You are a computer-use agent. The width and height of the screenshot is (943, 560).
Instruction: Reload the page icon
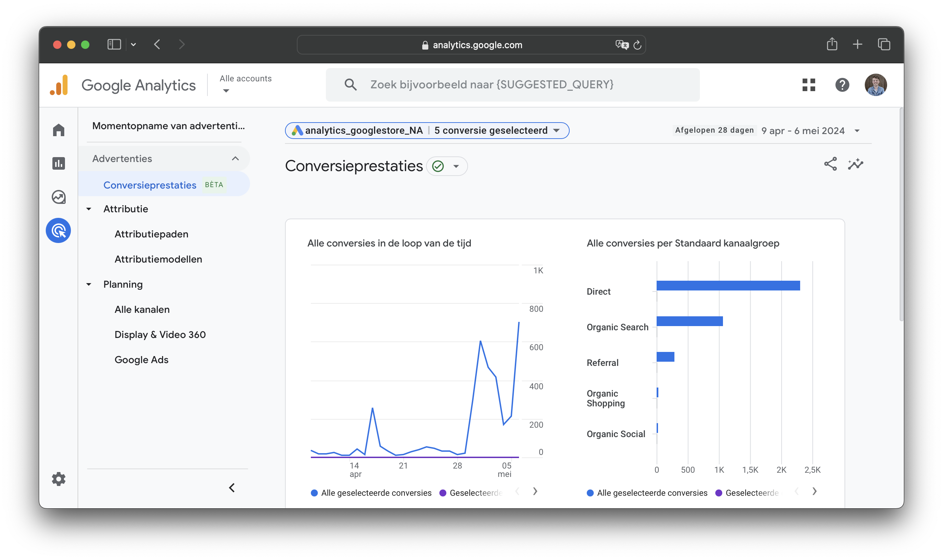point(638,45)
